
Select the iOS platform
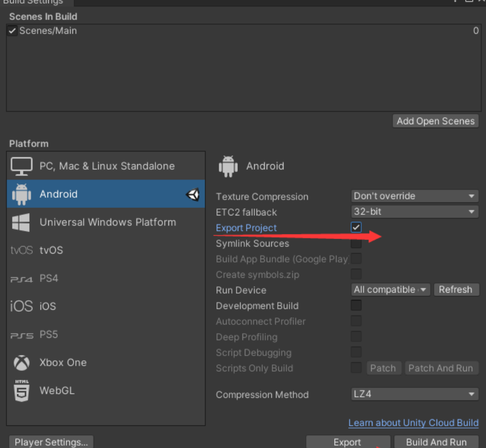coord(106,306)
